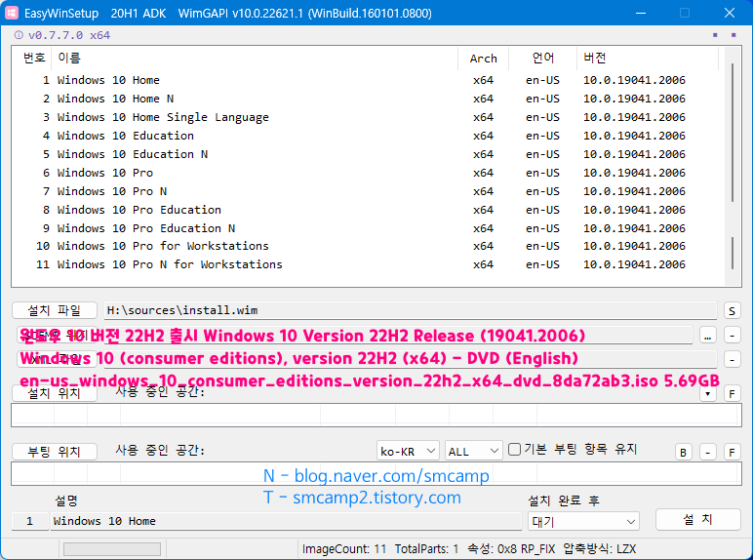This screenshot has width=753, height=560.
Task: Toggle 기본 부팅 항목 유지 checkbox
Action: (x=514, y=449)
